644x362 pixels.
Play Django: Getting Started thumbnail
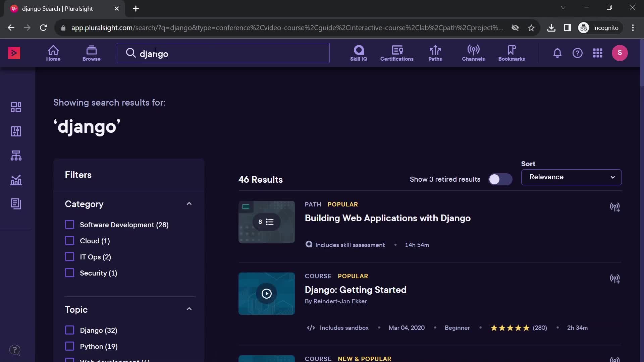click(266, 294)
